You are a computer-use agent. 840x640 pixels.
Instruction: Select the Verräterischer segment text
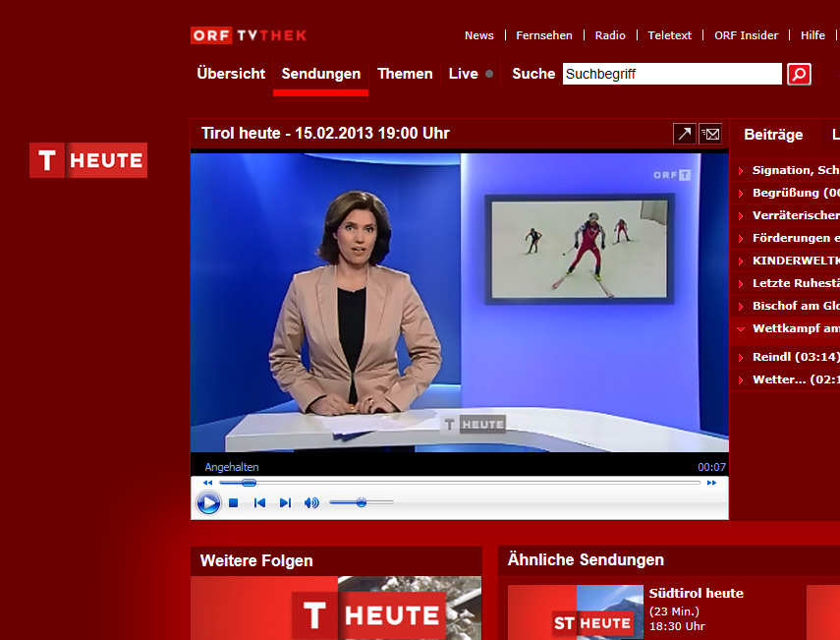tap(796, 215)
